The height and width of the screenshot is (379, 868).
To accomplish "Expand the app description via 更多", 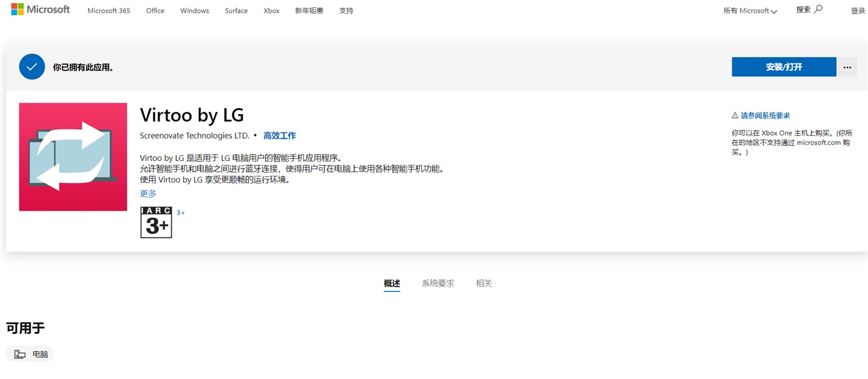I will [148, 193].
